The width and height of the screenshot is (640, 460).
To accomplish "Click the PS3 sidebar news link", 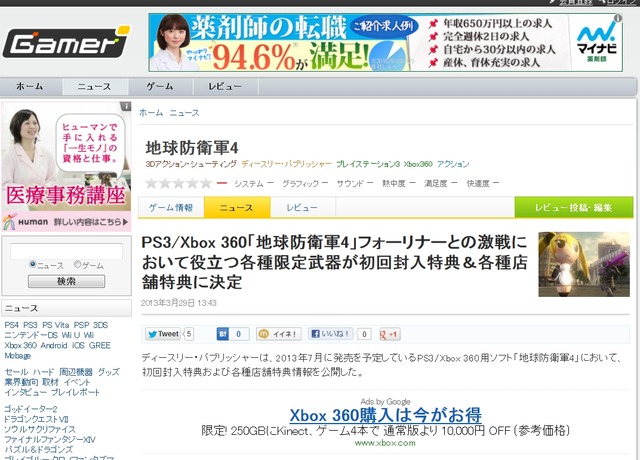I will (30, 325).
